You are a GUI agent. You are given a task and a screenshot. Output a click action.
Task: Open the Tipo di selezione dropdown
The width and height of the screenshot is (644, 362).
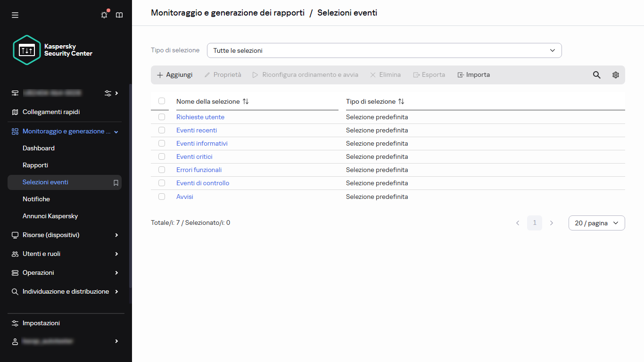(x=384, y=50)
